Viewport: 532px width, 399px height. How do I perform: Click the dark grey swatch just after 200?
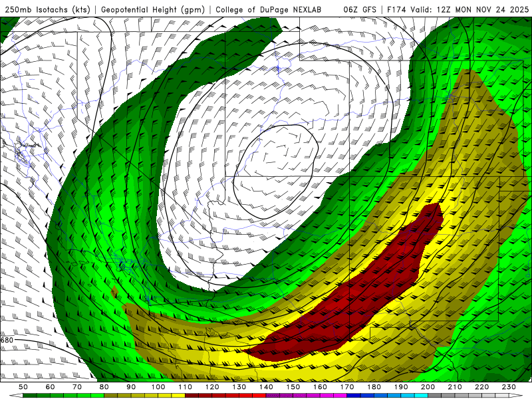[435, 396]
